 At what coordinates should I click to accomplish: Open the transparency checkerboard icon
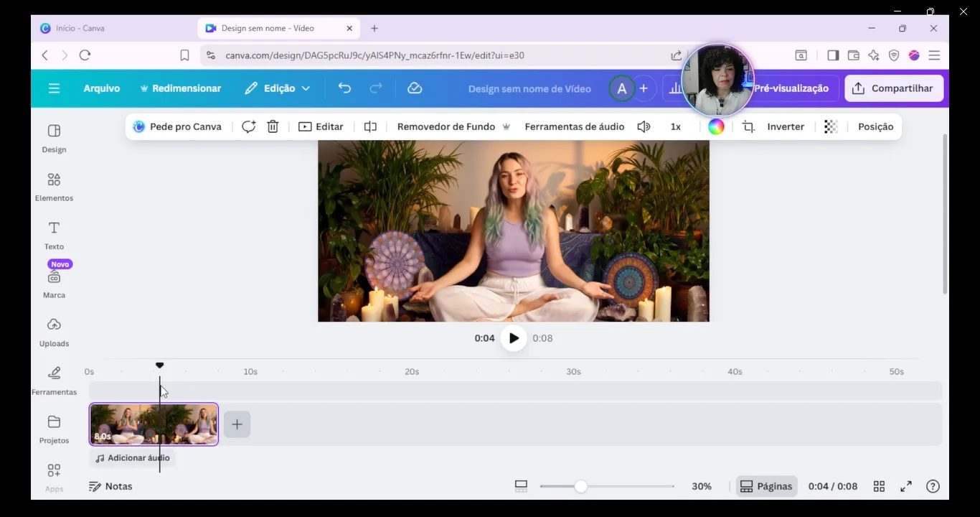(831, 126)
